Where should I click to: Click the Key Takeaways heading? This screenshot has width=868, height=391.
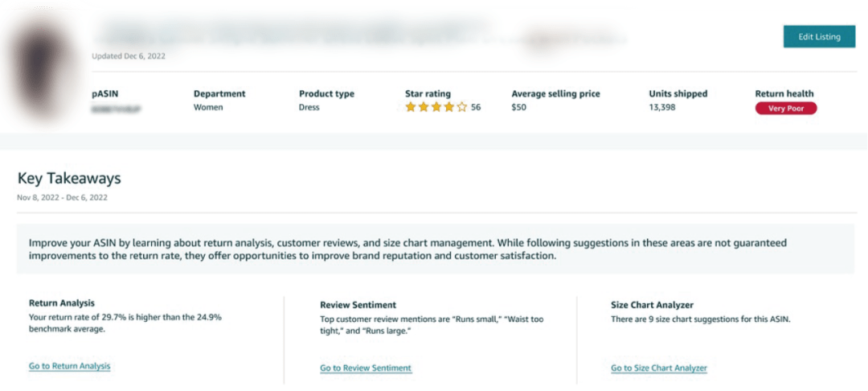click(x=69, y=179)
